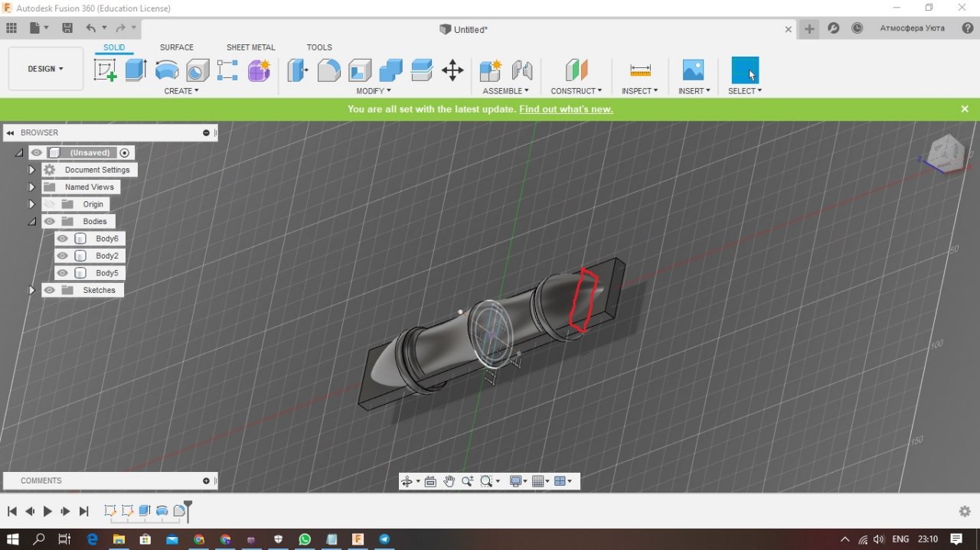This screenshot has height=550, width=980.
Task: Expand the Sketches folder
Action: 32,290
